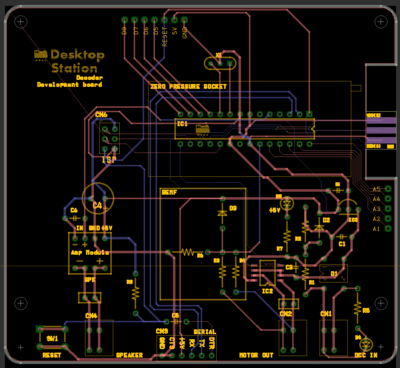Click the ZERO PRESSURE SOCKET label
Image resolution: width=400 pixels, height=368 pixels.
pyautogui.click(x=188, y=87)
